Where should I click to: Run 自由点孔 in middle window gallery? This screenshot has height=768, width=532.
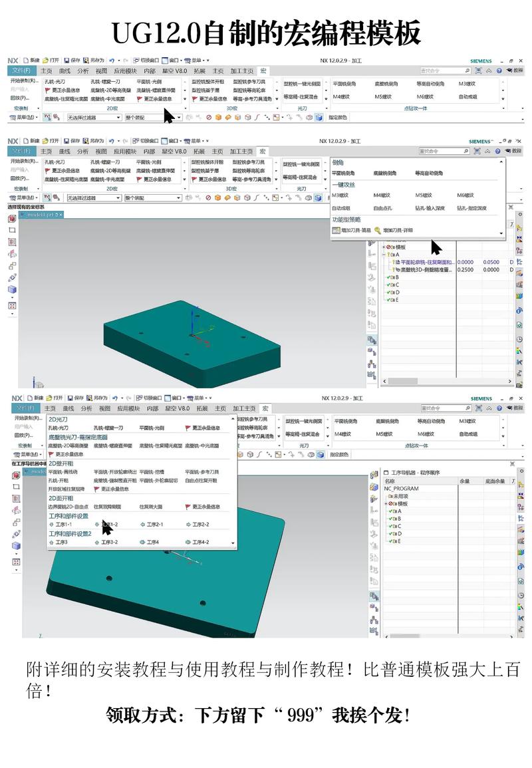(x=382, y=208)
